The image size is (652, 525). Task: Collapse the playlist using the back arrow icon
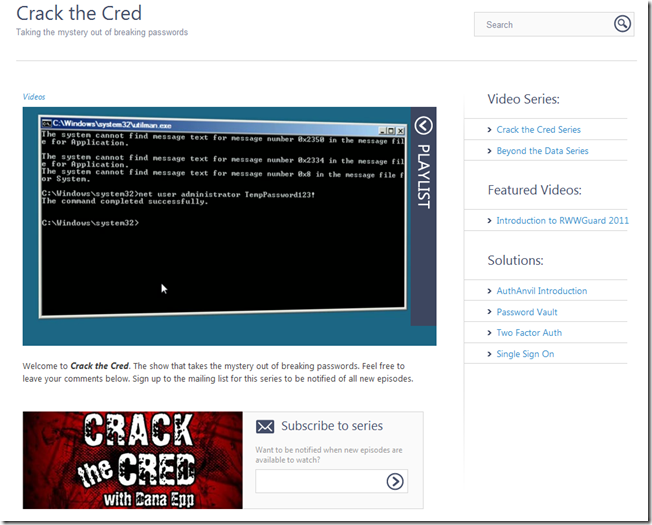(423, 126)
